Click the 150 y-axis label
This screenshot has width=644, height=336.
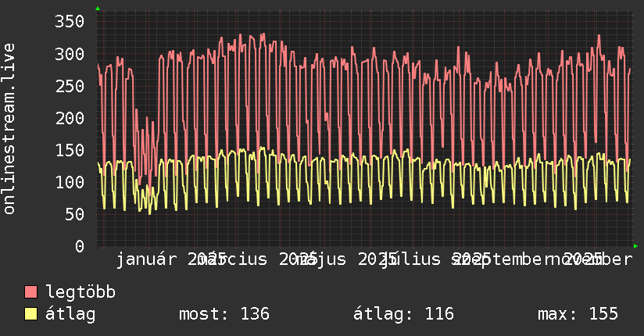pyautogui.click(x=70, y=150)
